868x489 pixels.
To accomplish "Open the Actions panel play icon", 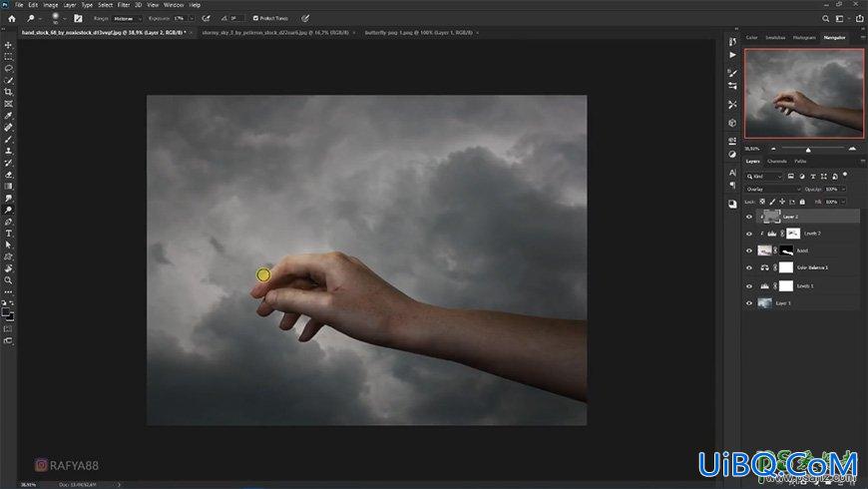I will (x=732, y=55).
